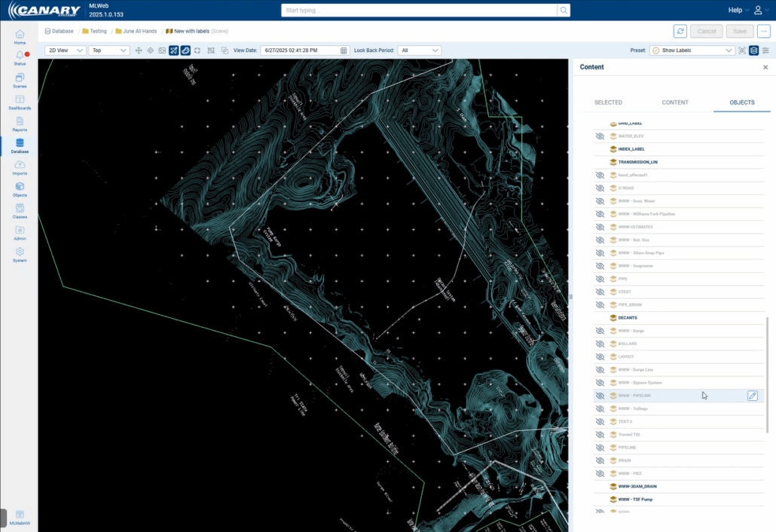Open Imports in the sidebar
This screenshot has height=532, width=776.
tap(20, 167)
